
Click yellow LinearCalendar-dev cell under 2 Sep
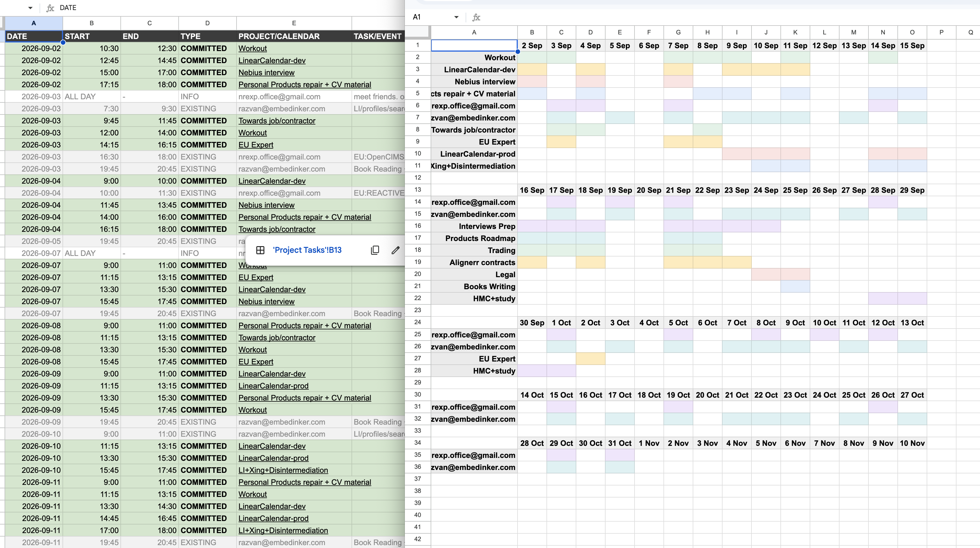pyautogui.click(x=532, y=70)
